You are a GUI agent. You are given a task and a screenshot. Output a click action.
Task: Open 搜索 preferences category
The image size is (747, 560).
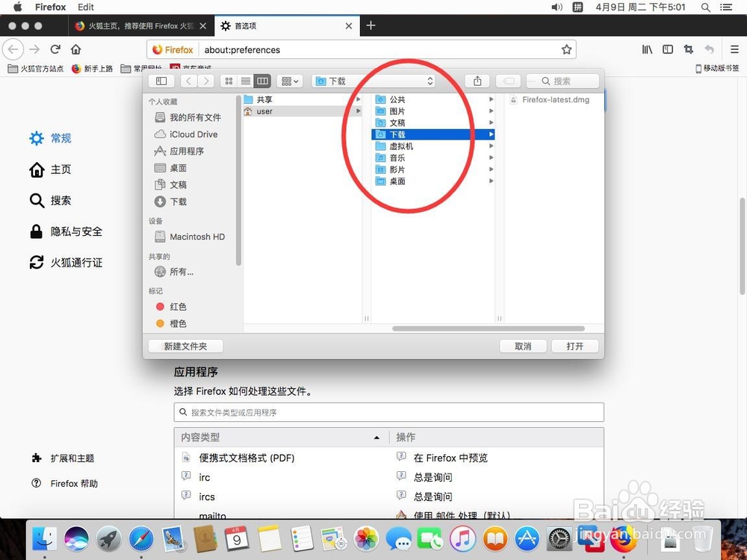point(50,200)
